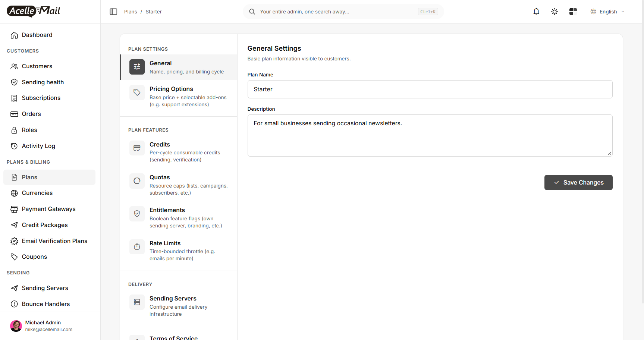The width and height of the screenshot is (644, 340).
Task: Click the AcelleMail logo
Action: (x=34, y=11)
